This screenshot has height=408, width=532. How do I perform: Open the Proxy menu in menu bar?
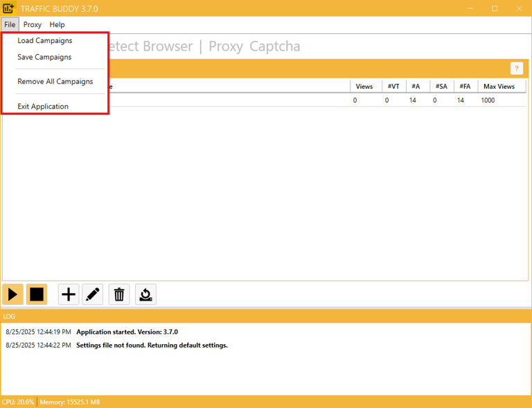pyautogui.click(x=33, y=24)
